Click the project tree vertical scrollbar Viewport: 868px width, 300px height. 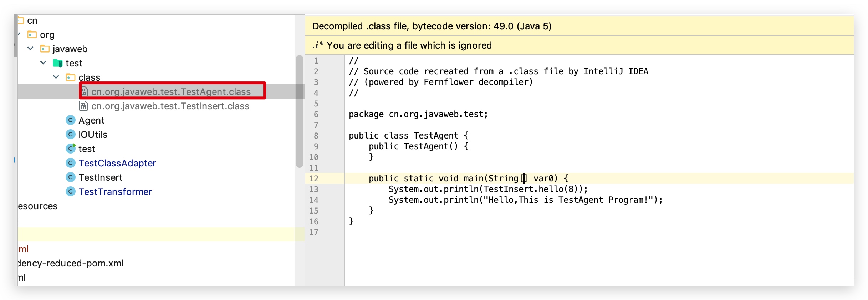click(300, 111)
